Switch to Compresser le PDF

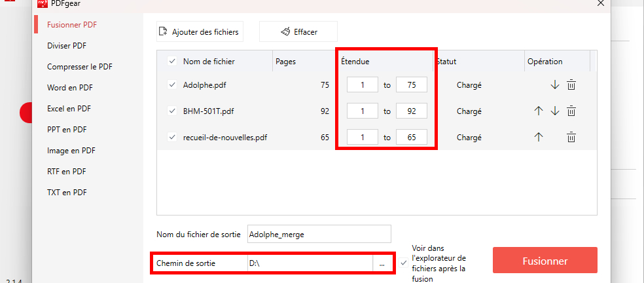[x=80, y=67]
